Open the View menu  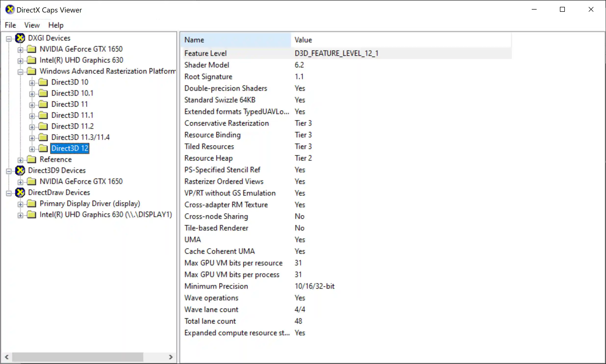[32, 25]
